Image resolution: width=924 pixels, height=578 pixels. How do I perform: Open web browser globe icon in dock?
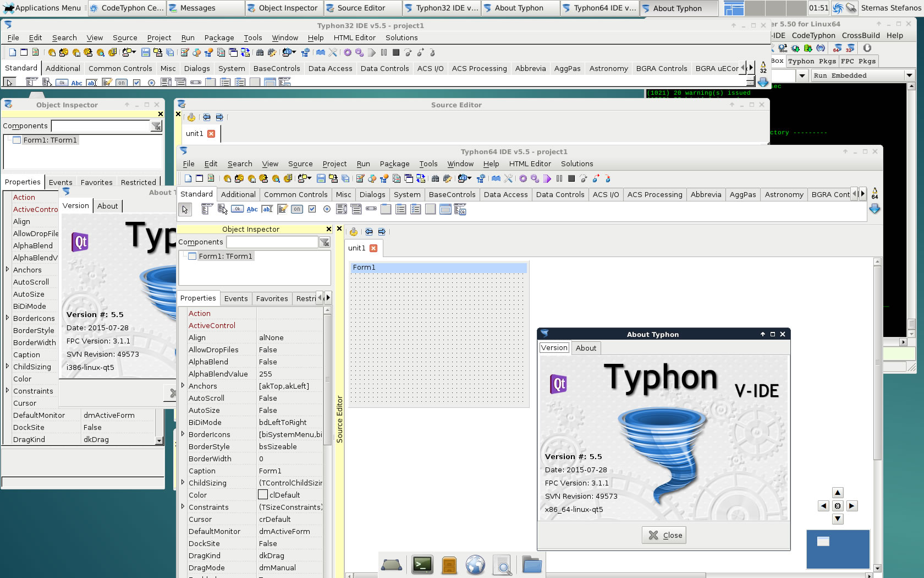click(x=475, y=564)
